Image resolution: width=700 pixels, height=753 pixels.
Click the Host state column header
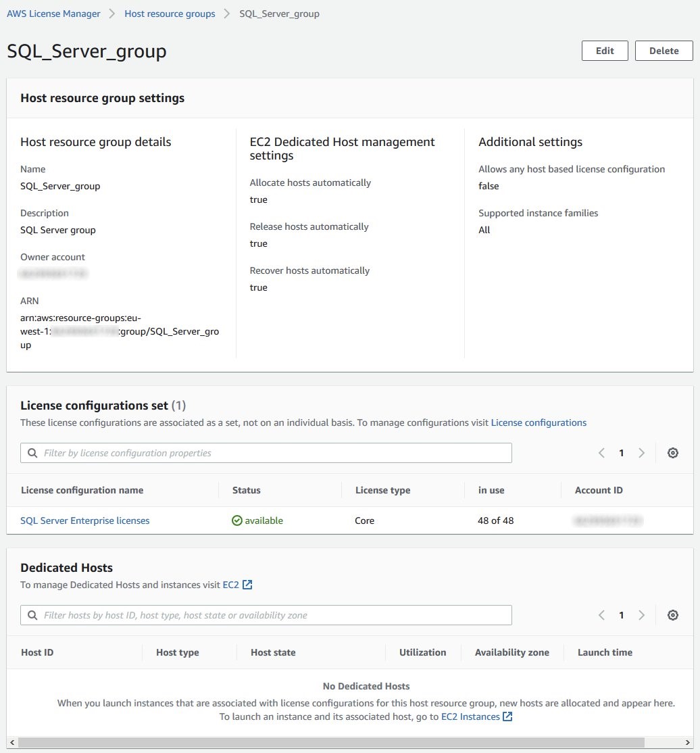273,653
